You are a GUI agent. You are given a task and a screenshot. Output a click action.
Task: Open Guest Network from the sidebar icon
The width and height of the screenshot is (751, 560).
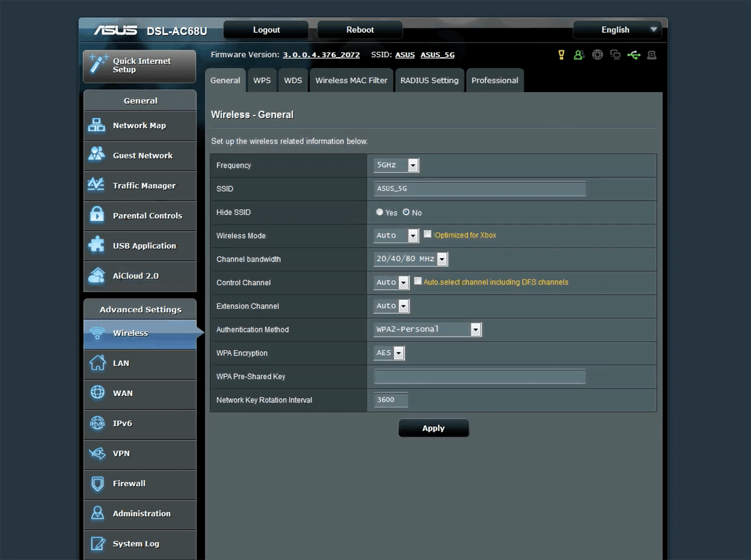(97, 155)
